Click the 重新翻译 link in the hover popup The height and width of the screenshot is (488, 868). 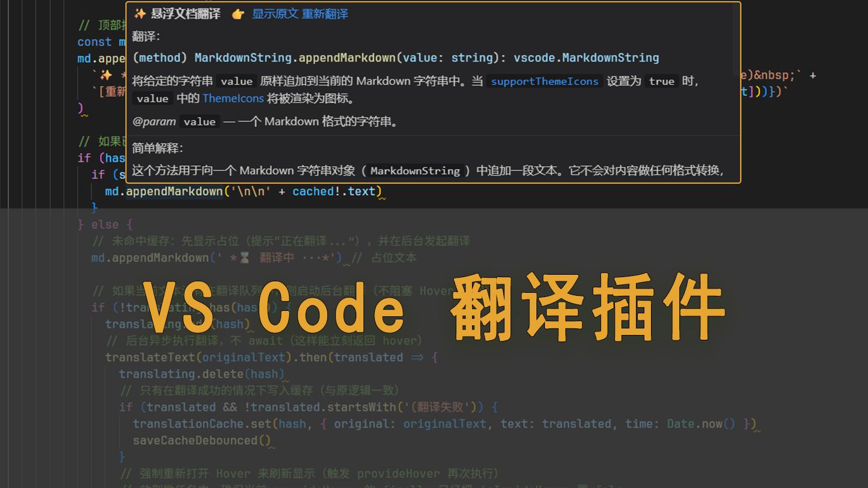[x=325, y=14]
